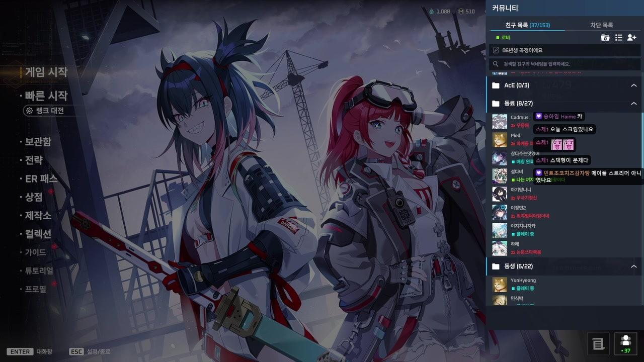Collapse the 동료 (8/27) friend group
644x362 pixels.
tap(634, 104)
